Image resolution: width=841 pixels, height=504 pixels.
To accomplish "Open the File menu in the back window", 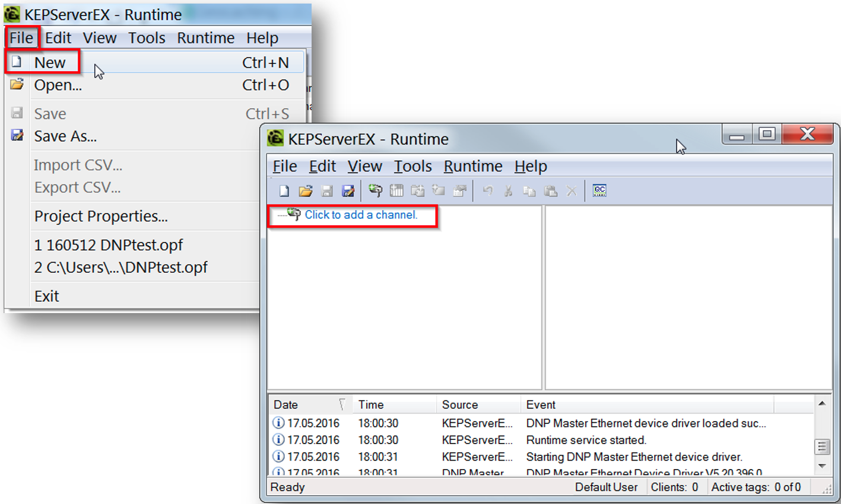I will coord(21,38).
